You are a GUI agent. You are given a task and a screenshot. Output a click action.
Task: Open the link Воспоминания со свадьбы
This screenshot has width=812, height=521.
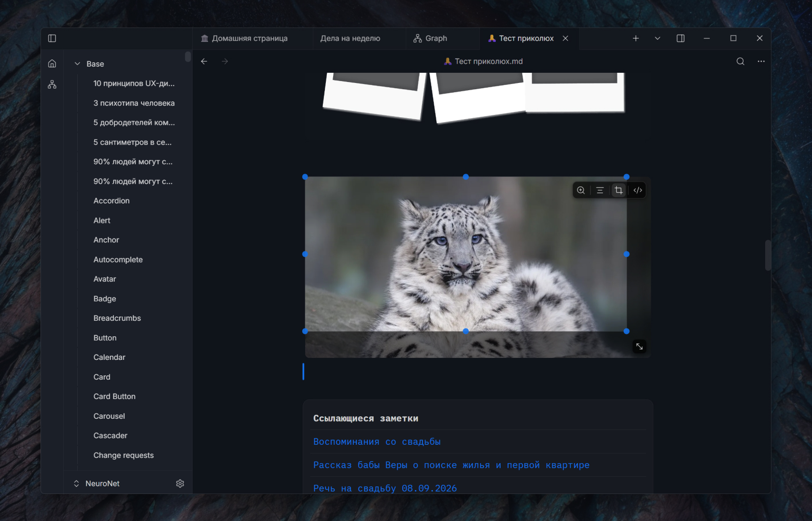[377, 442]
